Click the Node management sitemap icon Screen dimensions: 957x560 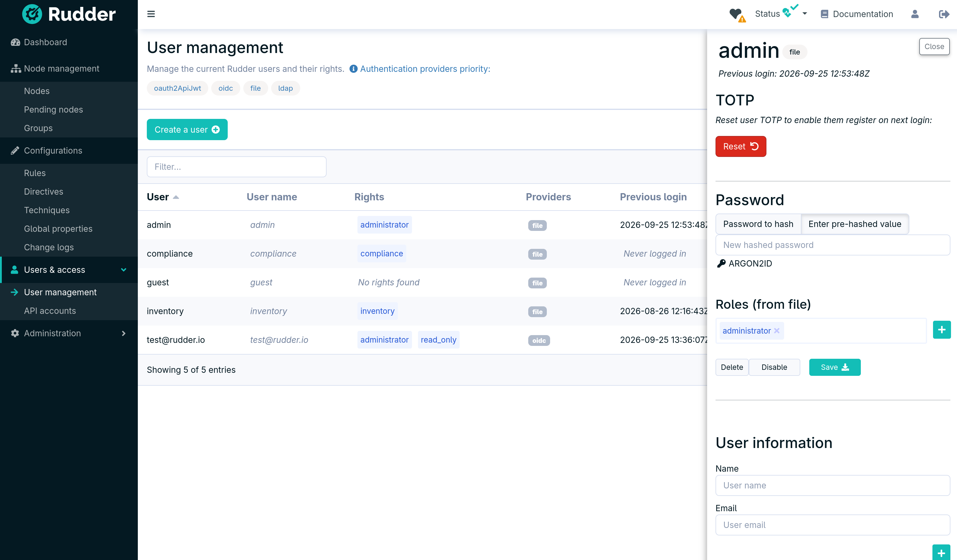point(16,69)
